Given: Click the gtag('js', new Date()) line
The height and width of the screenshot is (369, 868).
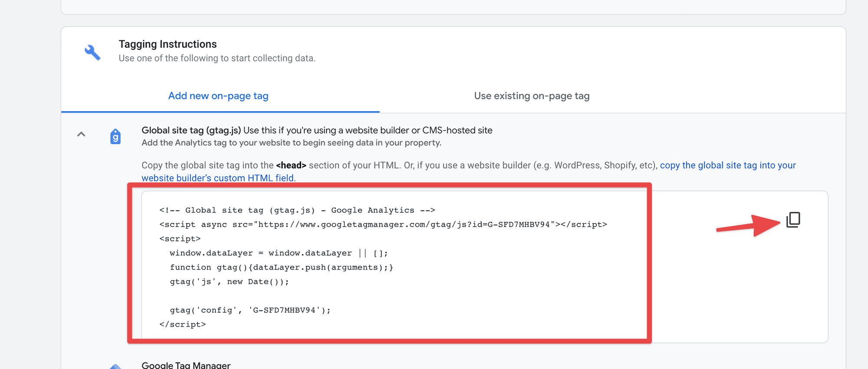Looking at the screenshot, I should point(230,282).
